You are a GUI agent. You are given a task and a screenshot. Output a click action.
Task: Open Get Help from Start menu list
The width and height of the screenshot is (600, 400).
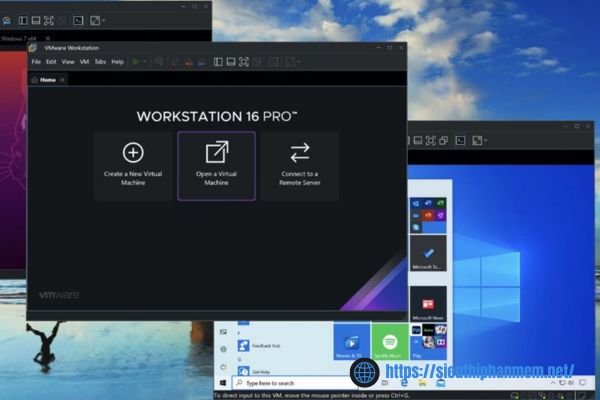(x=255, y=371)
